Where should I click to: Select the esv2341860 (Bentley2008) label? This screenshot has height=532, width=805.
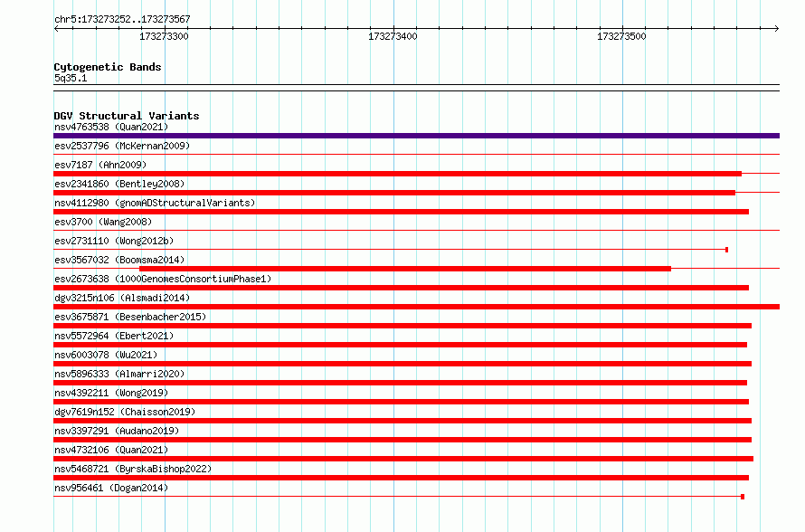(119, 184)
